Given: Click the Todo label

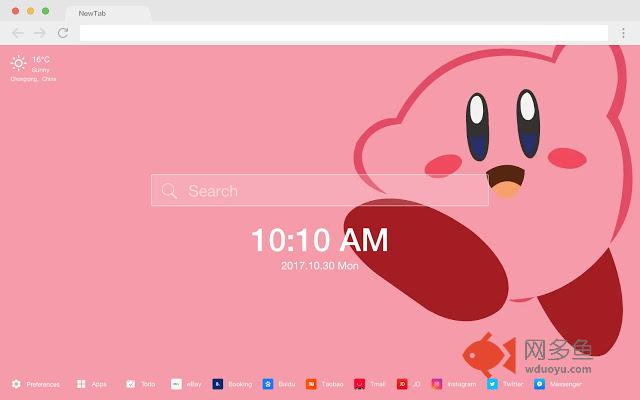Looking at the screenshot, I should tap(148, 384).
